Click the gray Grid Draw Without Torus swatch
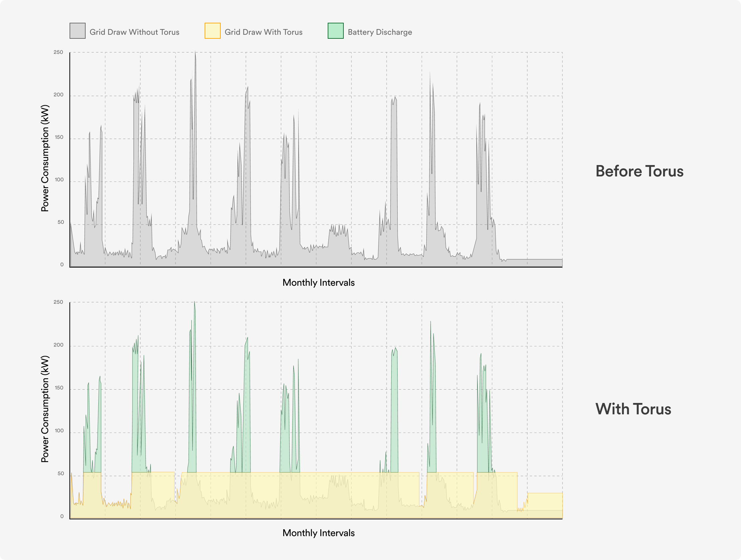 pyautogui.click(x=77, y=31)
